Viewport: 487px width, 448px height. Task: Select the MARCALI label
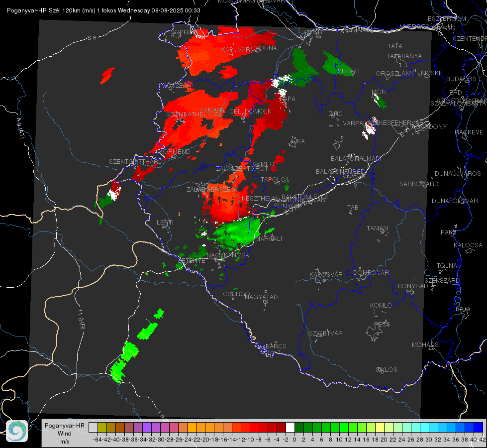coord(268,238)
